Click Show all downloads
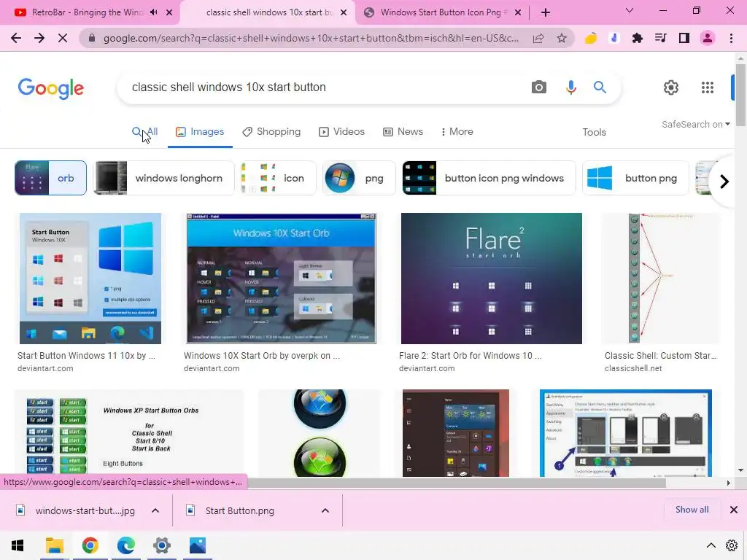The image size is (747, 560). point(692,510)
